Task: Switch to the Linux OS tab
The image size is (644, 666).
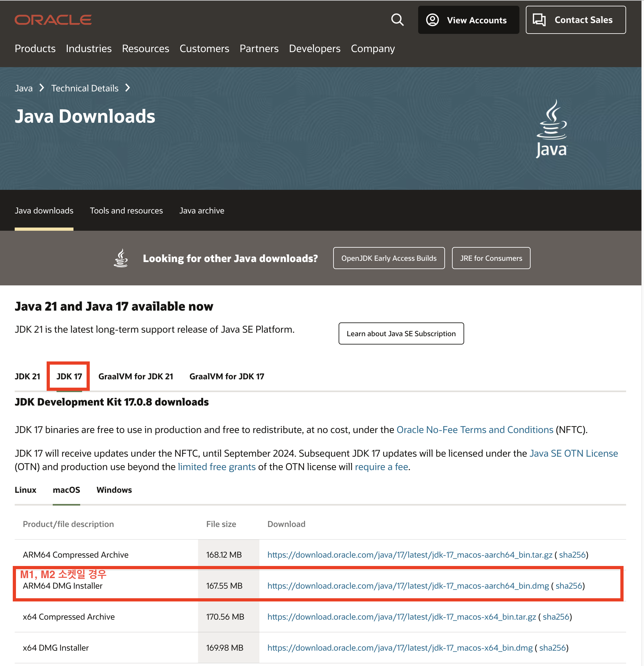Action: coord(26,490)
